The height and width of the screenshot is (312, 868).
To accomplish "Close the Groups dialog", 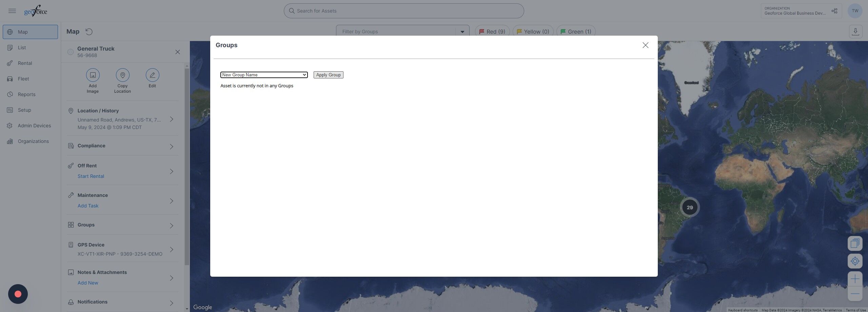I will tap(645, 45).
